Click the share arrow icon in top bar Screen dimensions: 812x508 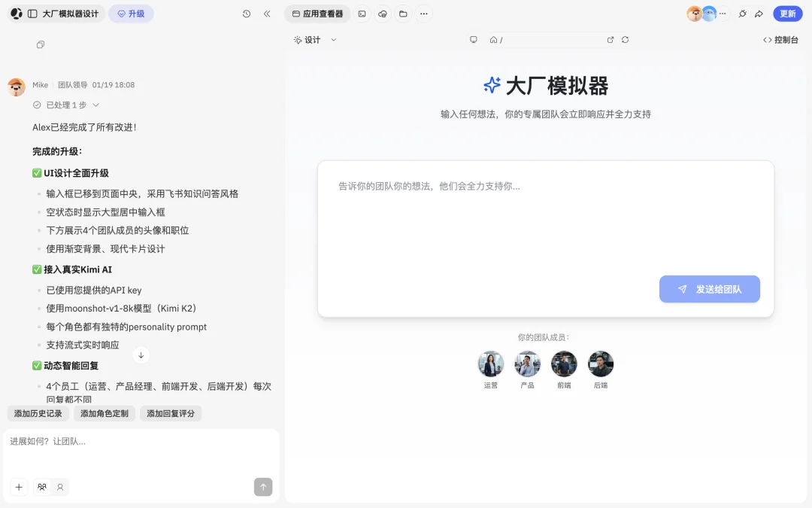click(x=757, y=14)
